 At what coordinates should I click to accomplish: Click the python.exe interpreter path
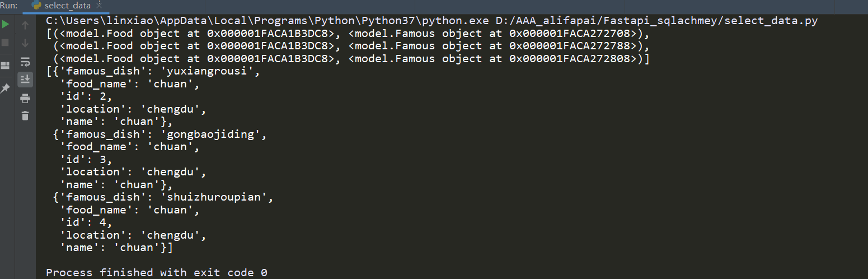point(268,21)
